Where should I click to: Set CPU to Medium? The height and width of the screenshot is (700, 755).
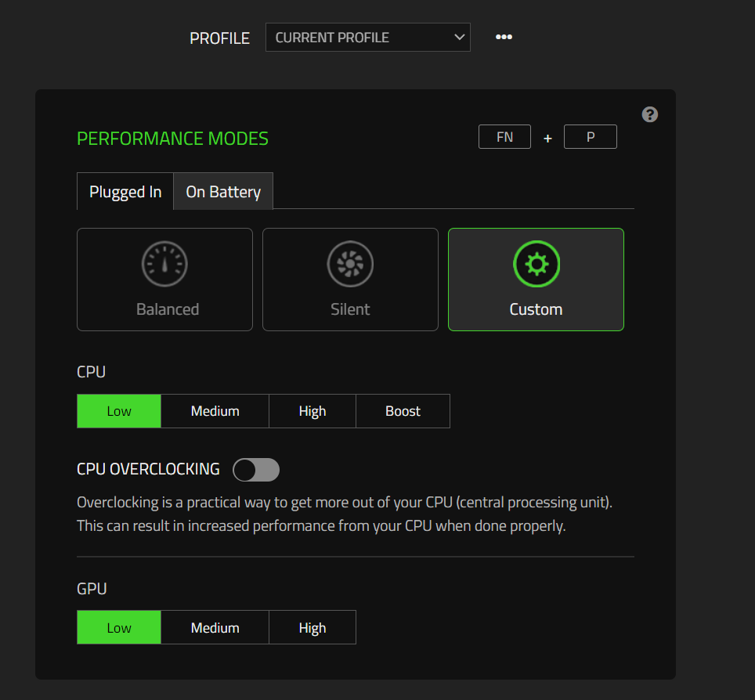tap(215, 411)
